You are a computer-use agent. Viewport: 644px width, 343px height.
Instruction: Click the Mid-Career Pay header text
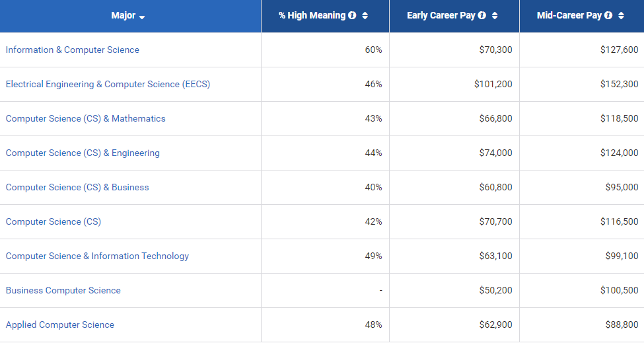point(569,16)
